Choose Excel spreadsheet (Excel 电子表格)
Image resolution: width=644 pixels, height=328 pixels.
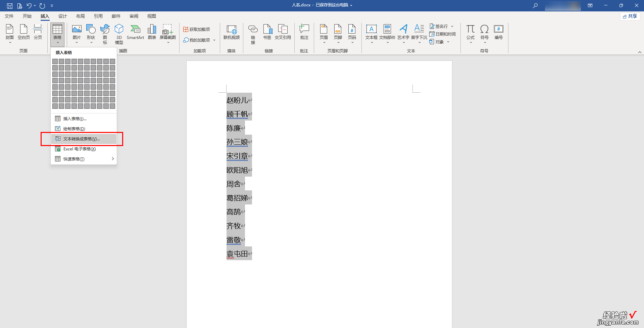pyautogui.click(x=84, y=149)
